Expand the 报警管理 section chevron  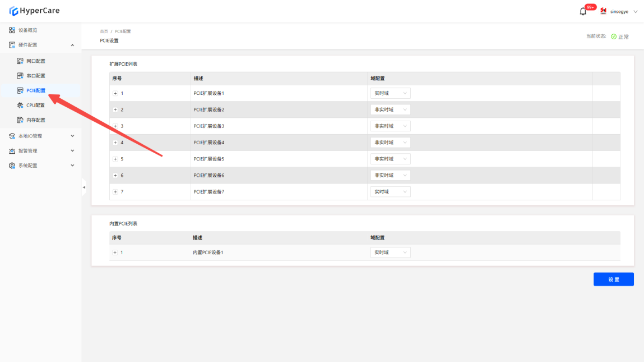[x=72, y=151]
